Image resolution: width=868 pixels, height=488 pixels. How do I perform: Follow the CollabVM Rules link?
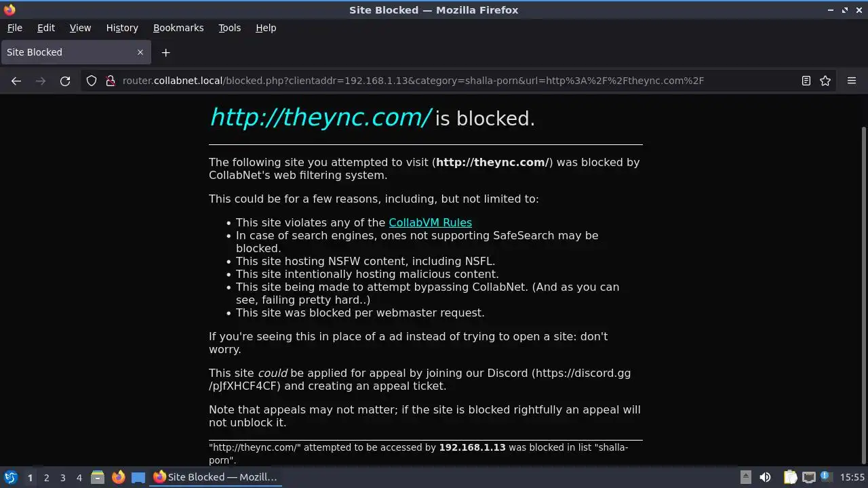point(430,222)
